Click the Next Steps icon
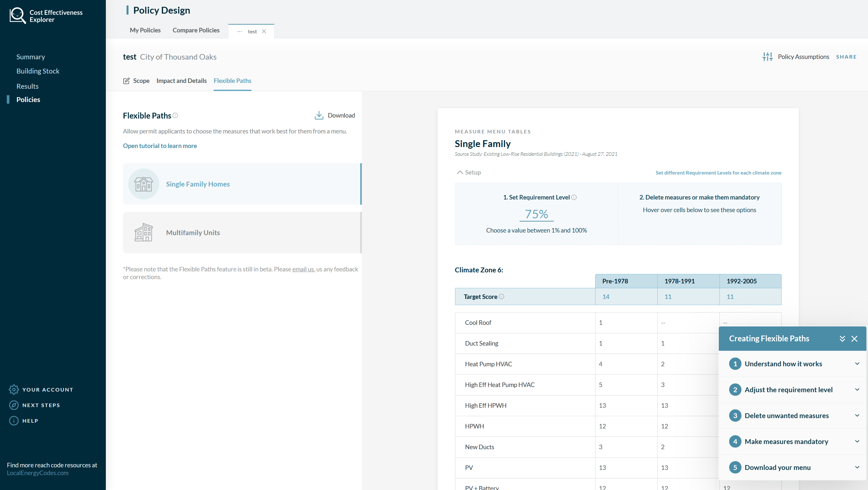Screen dimensions: 868x490 click(14, 405)
